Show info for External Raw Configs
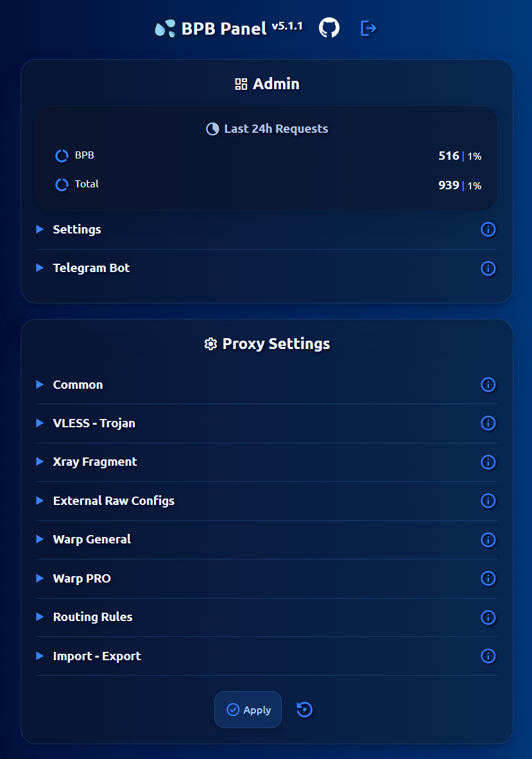Screen dimensions: 532x759 click(x=488, y=500)
